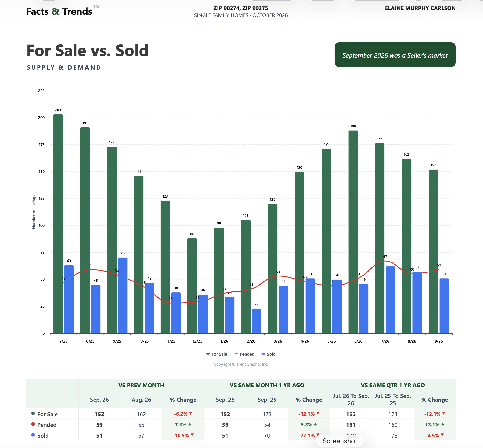Click the Copyright TrendGraphix, Inc. text
The height and width of the screenshot is (448, 483).
(241, 364)
